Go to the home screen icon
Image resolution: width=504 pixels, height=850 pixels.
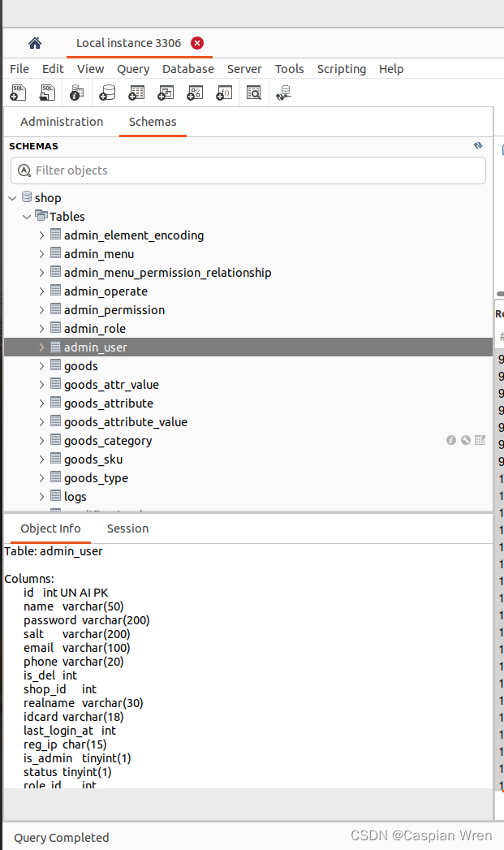tap(35, 43)
